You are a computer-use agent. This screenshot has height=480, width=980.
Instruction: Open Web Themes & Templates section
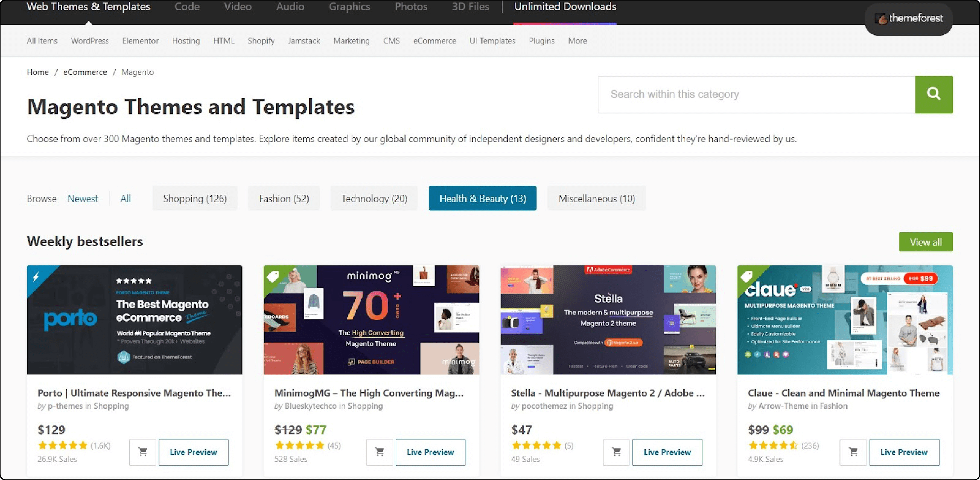(88, 7)
